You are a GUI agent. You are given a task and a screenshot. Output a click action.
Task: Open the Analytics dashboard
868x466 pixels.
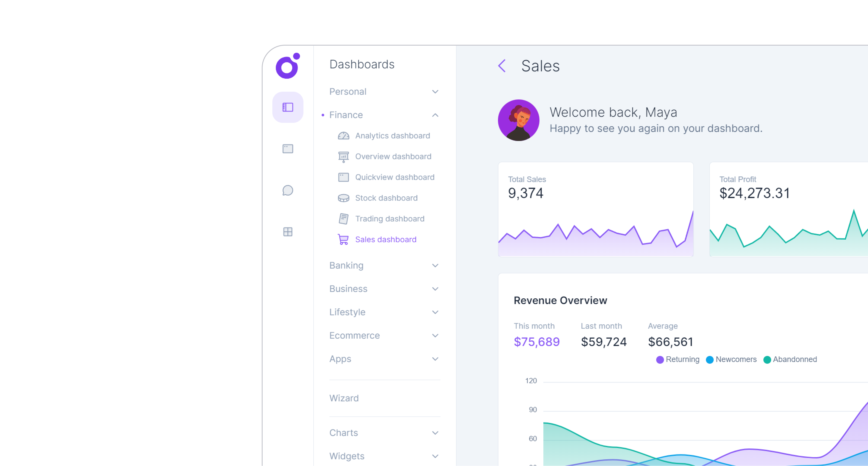pos(392,136)
